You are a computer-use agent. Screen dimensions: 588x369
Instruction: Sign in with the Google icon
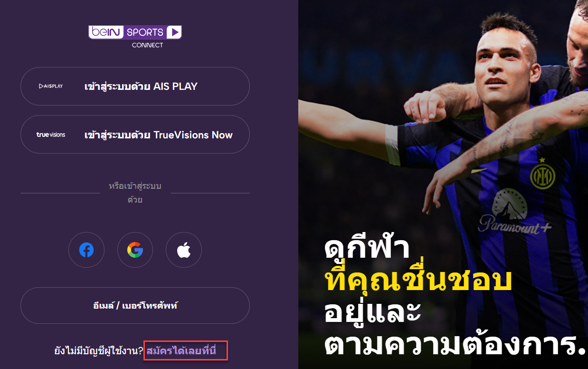(x=135, y=250)
